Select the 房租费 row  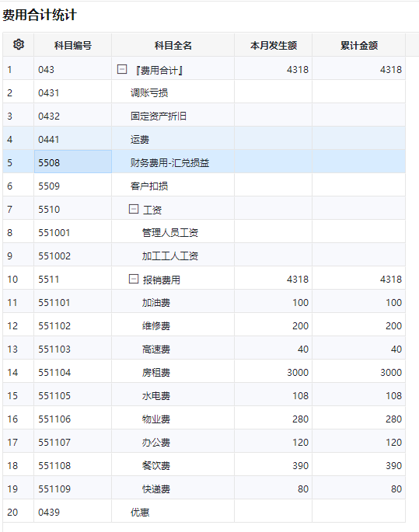point(204,372)
